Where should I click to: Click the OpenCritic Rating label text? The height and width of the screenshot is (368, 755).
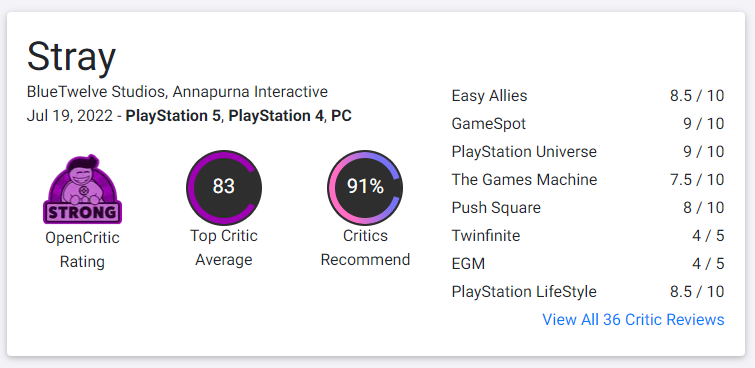coord(82,250)
